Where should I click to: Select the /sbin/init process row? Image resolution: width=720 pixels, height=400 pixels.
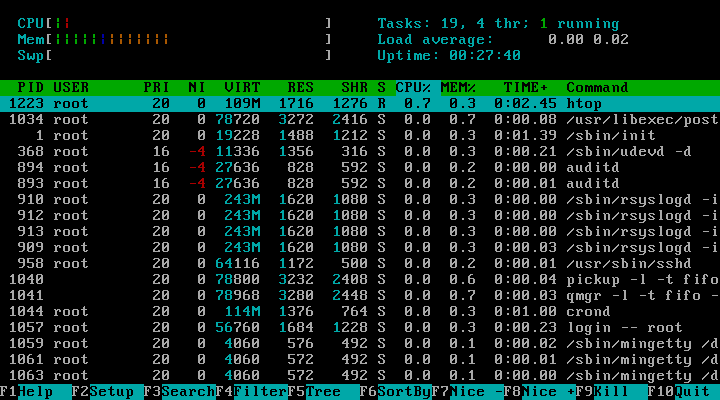(x=360, y=135)
